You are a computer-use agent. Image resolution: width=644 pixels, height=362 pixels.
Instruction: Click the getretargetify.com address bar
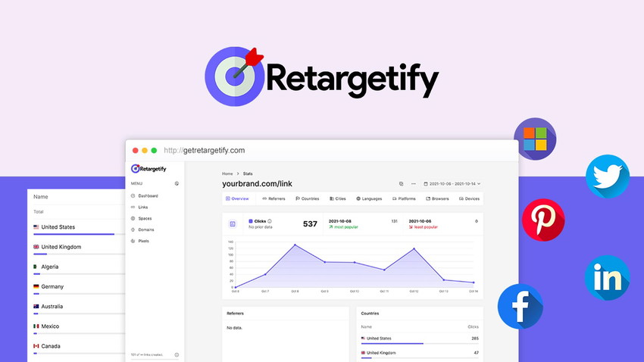[x=204, y=150]
